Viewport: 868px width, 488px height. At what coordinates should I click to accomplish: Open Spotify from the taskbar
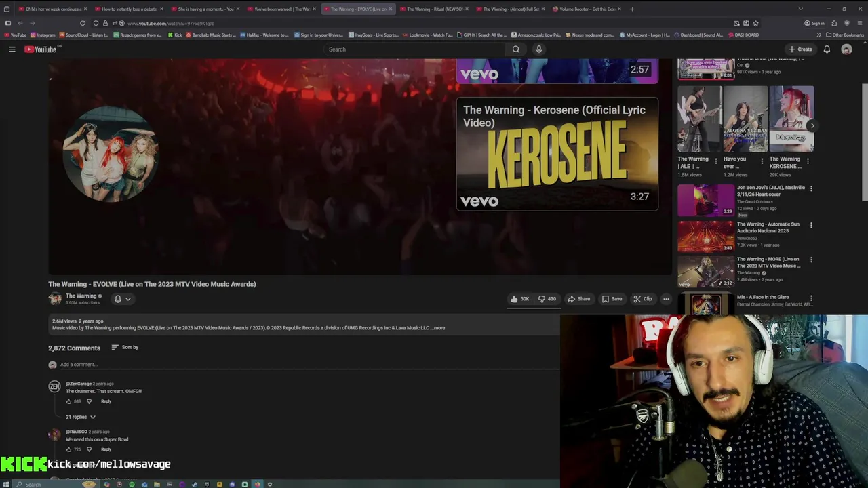pos(132,484)
